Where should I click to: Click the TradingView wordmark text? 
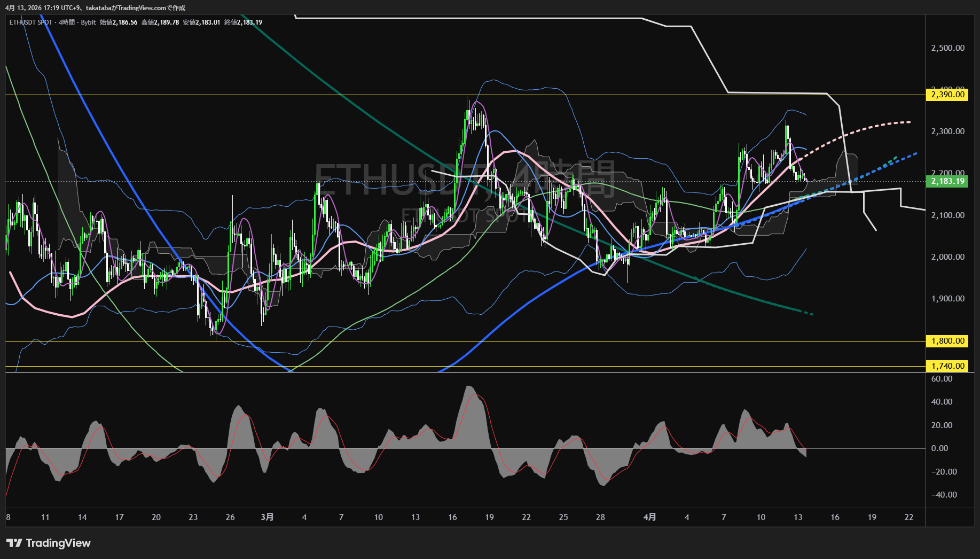point(58,543)
